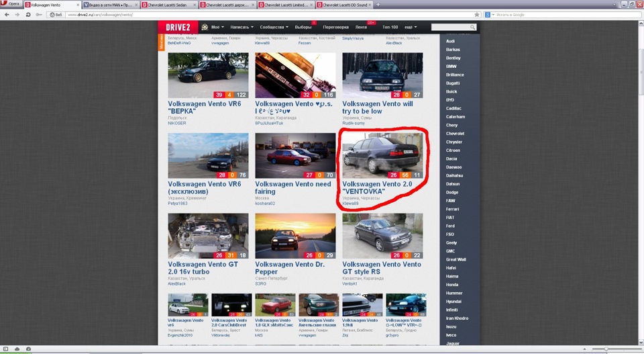Open user profile Rudik-sumy

point(354,123)
